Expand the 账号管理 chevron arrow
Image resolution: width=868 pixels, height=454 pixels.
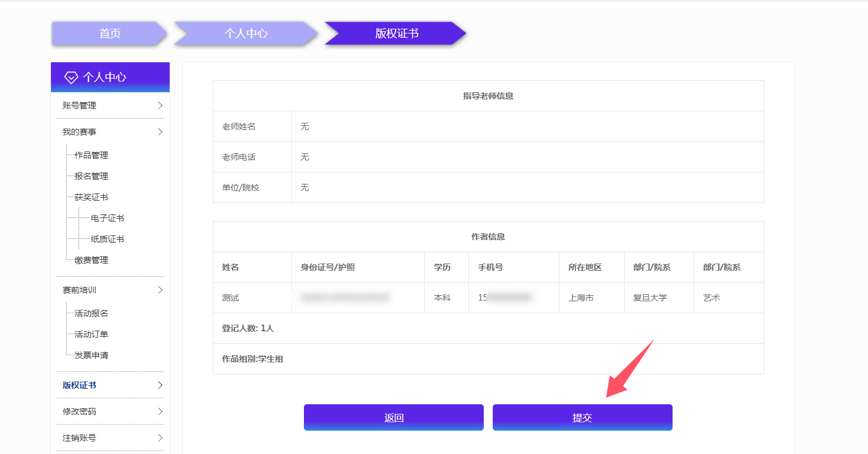click(160, 105)
